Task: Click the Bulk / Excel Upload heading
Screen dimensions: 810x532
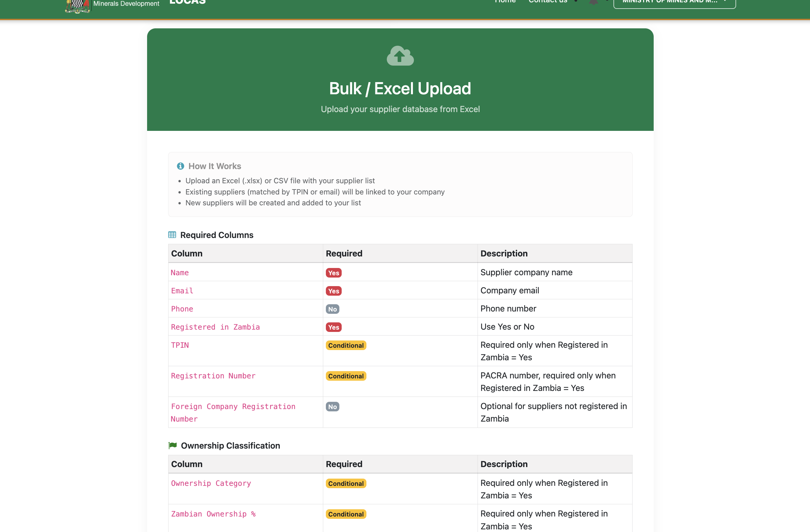Action: coord(400,88)
